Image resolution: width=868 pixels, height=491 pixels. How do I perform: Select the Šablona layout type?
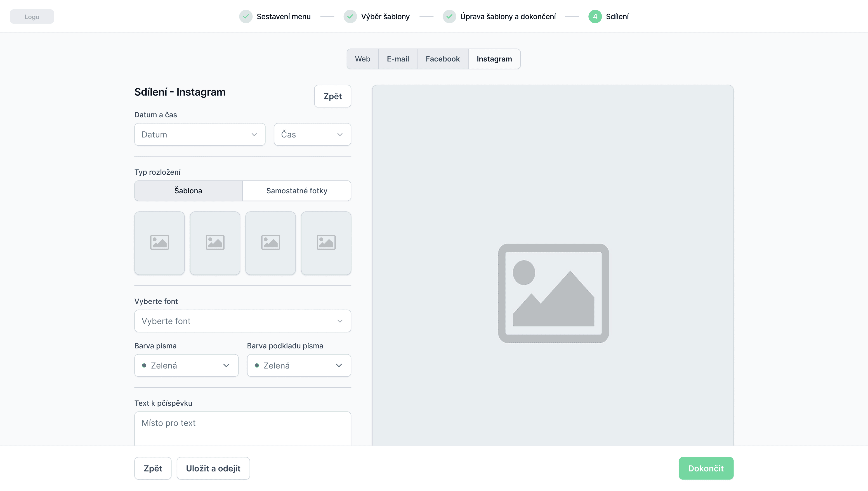188,190
